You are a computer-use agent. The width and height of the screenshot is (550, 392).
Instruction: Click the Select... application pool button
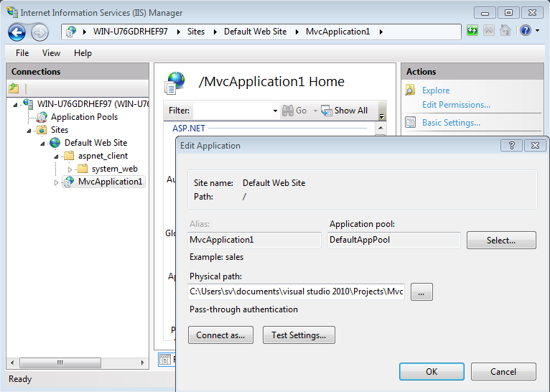(501, 241)
